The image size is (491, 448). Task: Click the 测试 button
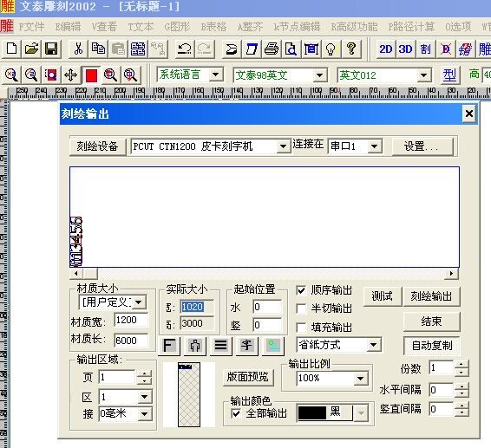(x=383, y=296)
